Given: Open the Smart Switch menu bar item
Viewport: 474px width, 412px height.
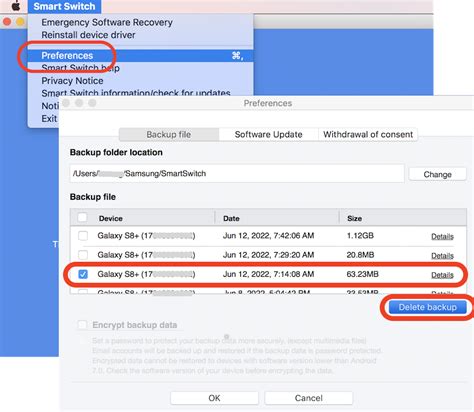Looking at the screenshot, I should pyautogui.click(x=64, y=6).
